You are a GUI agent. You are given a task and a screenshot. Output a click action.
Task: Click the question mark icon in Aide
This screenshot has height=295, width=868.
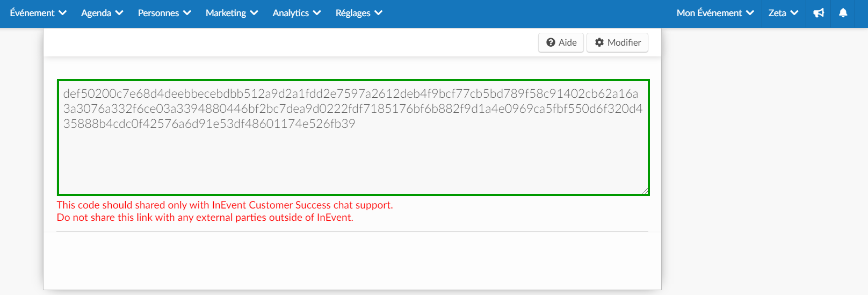(x=551, y=42)
